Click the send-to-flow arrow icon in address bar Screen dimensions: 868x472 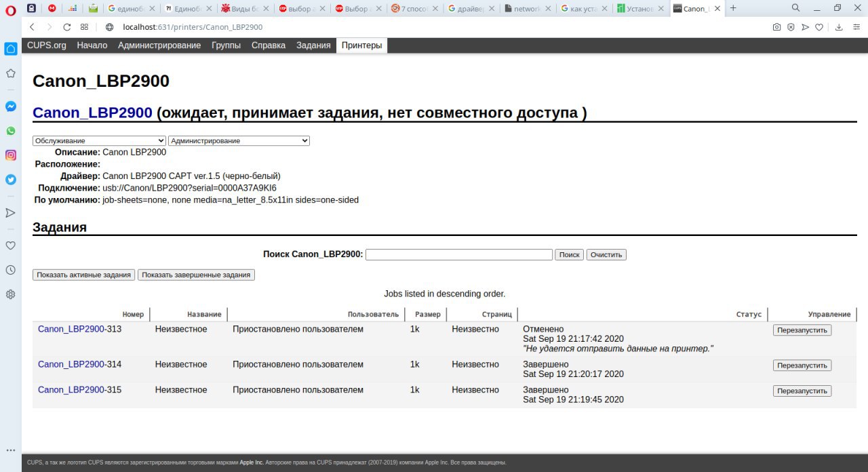(x=805, y=27)
